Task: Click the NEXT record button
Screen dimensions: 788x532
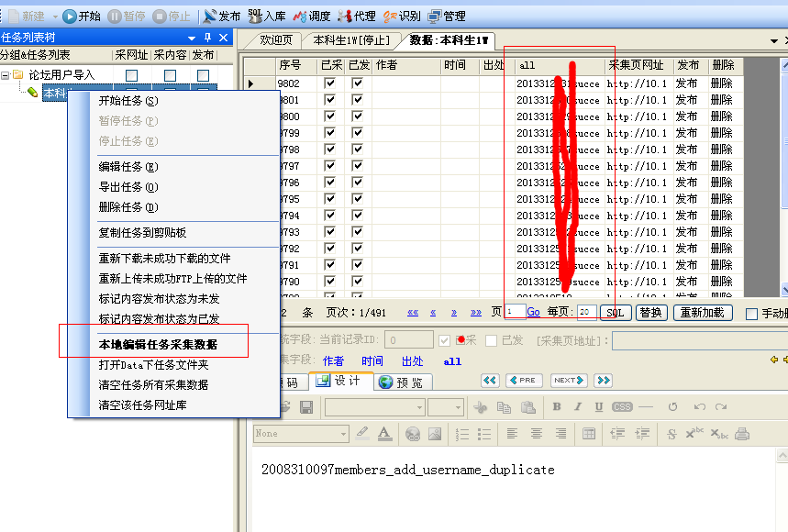Action: tap(569, 381)
